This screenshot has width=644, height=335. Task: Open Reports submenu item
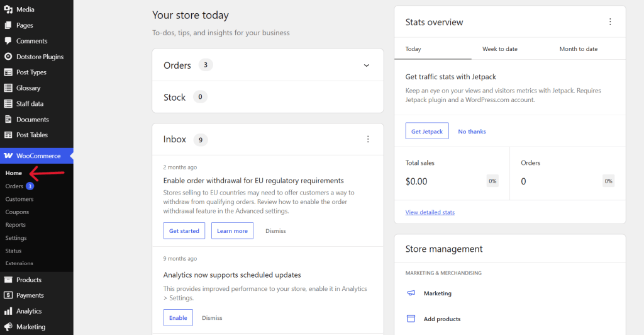pos(16,225)
